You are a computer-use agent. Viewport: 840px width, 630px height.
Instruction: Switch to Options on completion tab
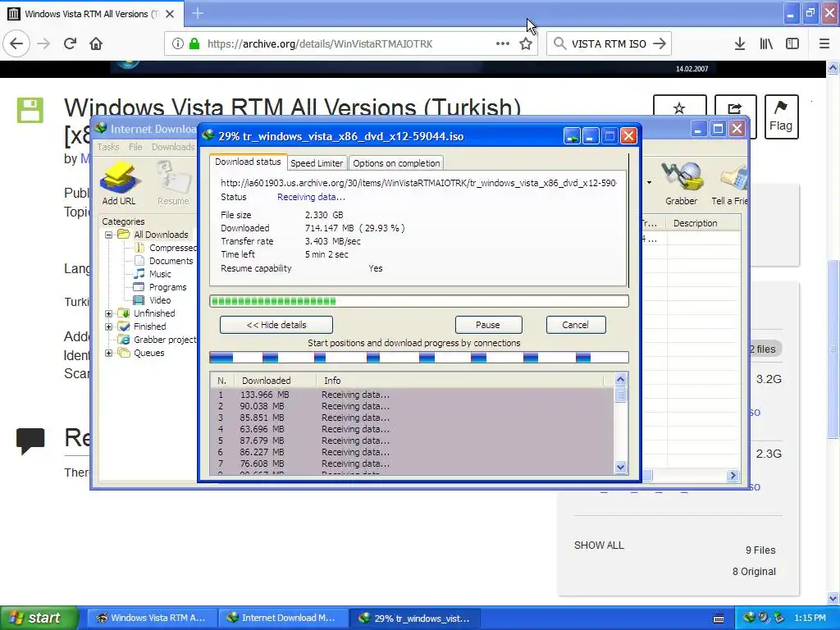click(396, 163)
